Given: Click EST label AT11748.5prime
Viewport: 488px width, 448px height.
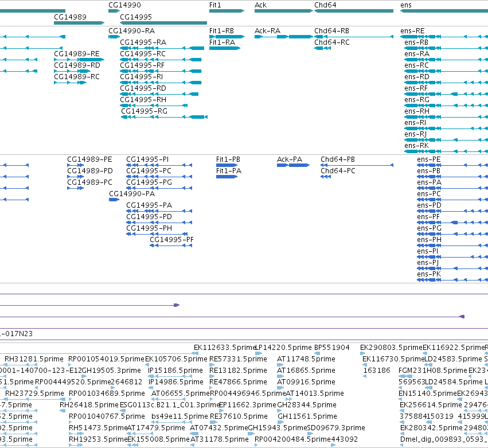Looking at the screenshot, I should coord(306,359).
